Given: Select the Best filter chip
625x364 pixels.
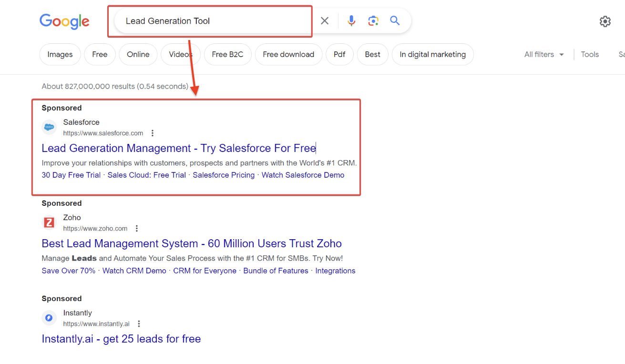Looking at the screenshot, I should tap(373, 54).
